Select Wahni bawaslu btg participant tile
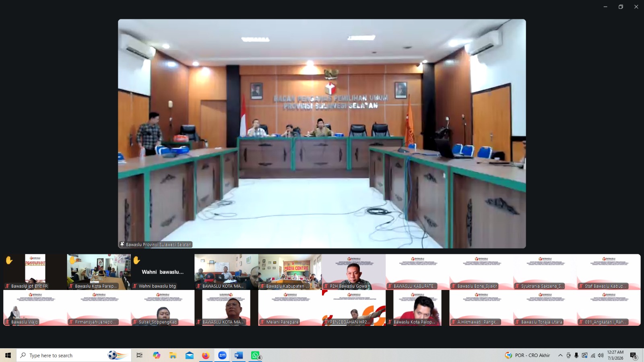This screenshot has height=362, width=644. (163, 272)
